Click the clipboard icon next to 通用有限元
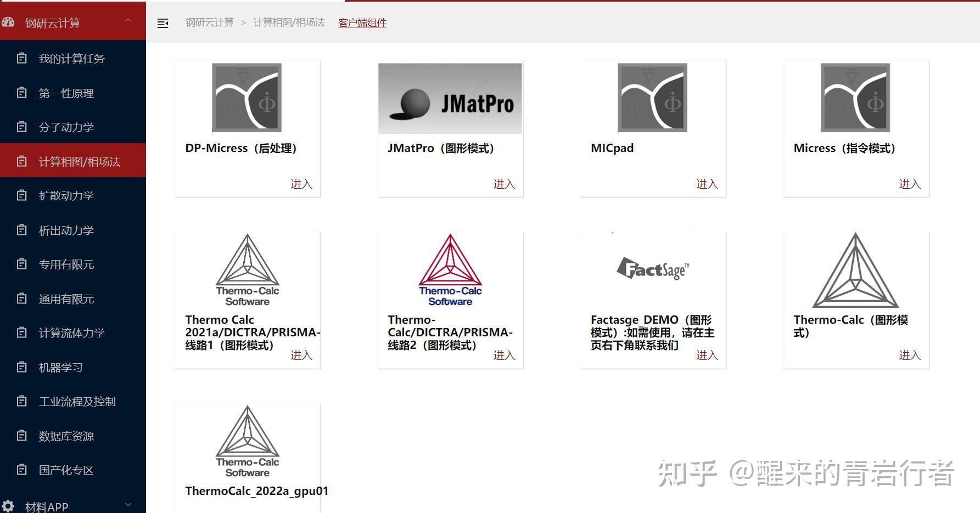980x513 pixels. click(21, 298)
